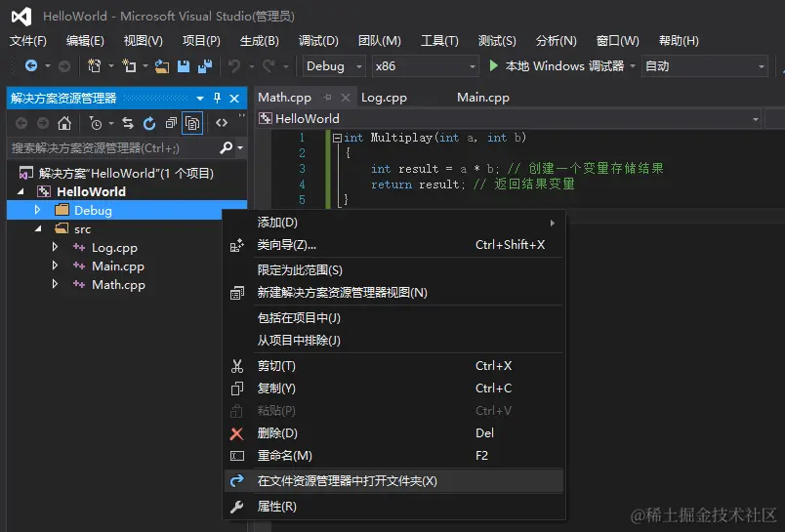Click the View Code angle-brackets icon
Viewport: 785px width, 532px height.
point(222,123)
